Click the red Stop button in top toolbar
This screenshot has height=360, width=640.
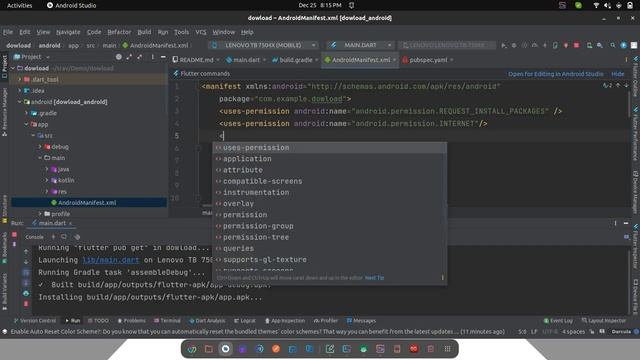[576, 45]
